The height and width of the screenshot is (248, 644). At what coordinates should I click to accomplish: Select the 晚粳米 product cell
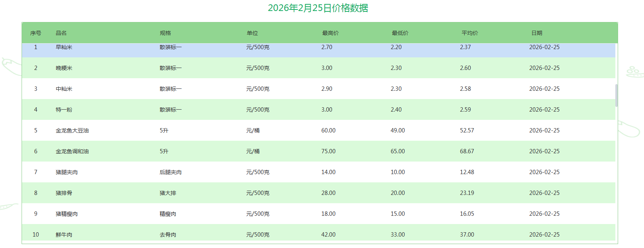click(x=64, y=68)
